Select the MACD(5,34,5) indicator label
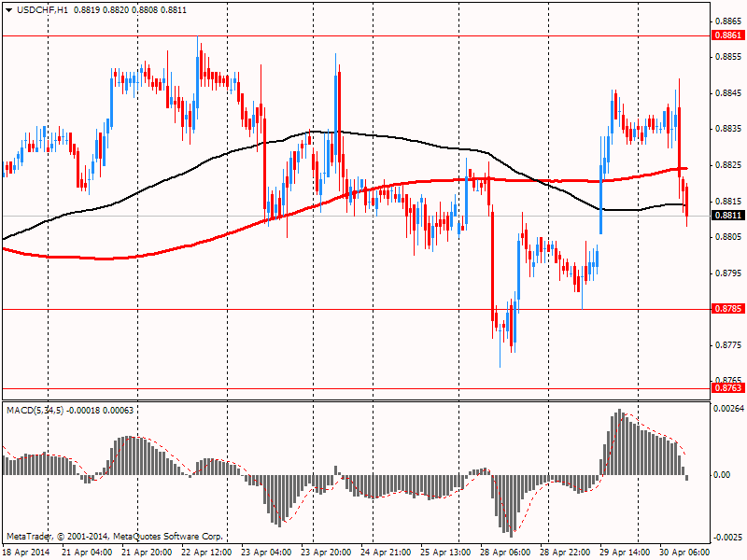The width and height of the screenshot is (747, 560). pyautogui.click(x=35, y=411)
